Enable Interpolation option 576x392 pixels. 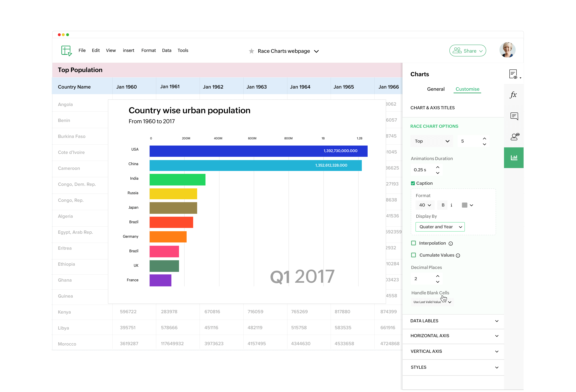tap(414, 243)
